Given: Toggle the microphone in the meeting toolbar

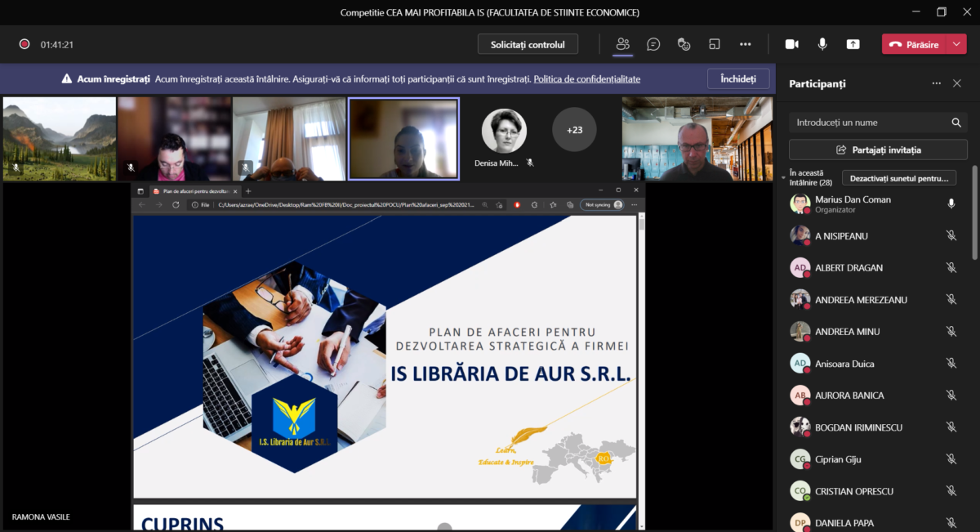Looking at the screenshot, I should tap(822, 44).
